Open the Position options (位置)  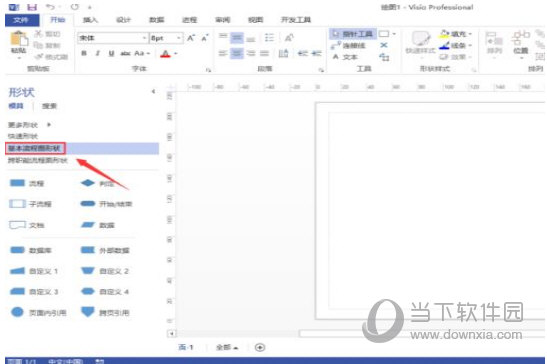pyautogui.click(x=521, y=43)
